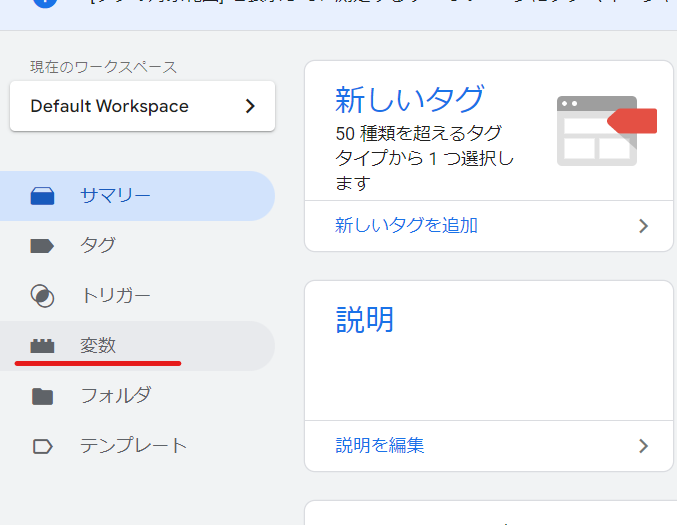The height and width of the screenshot is (525, 677).
Task: Click the Variables (変数) brick icon
Action: 42,346
